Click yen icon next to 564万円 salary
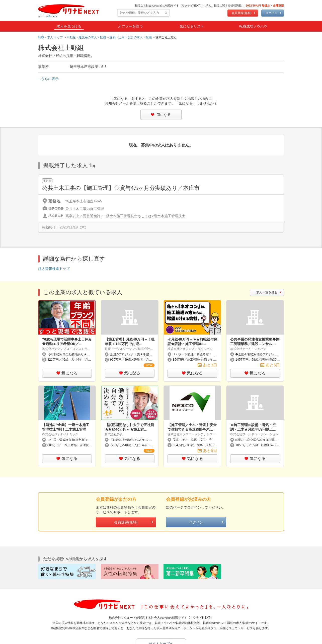The width and height of the screenshot is (322, 644). (x=169, y=445)
